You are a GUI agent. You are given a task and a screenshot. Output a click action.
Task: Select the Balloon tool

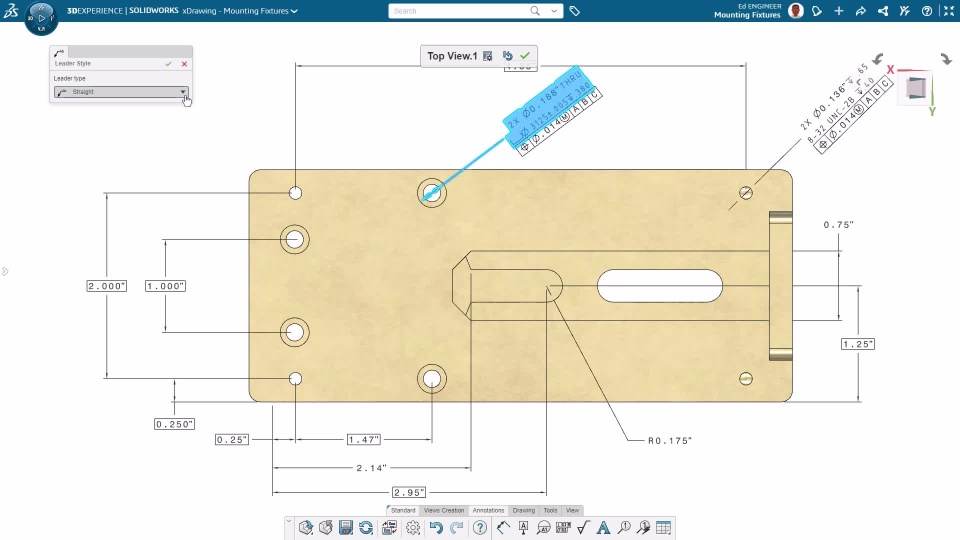click(x=624, y=528)
